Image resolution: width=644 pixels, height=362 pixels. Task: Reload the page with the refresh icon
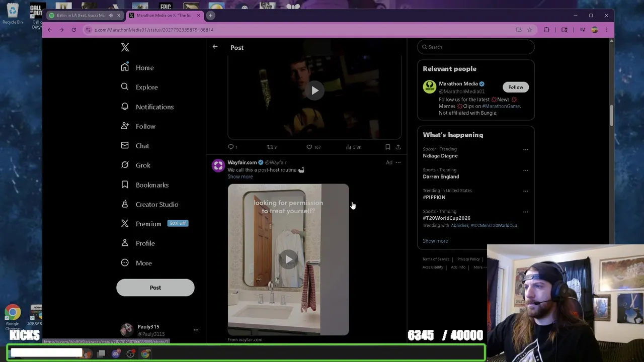(73, 30)
